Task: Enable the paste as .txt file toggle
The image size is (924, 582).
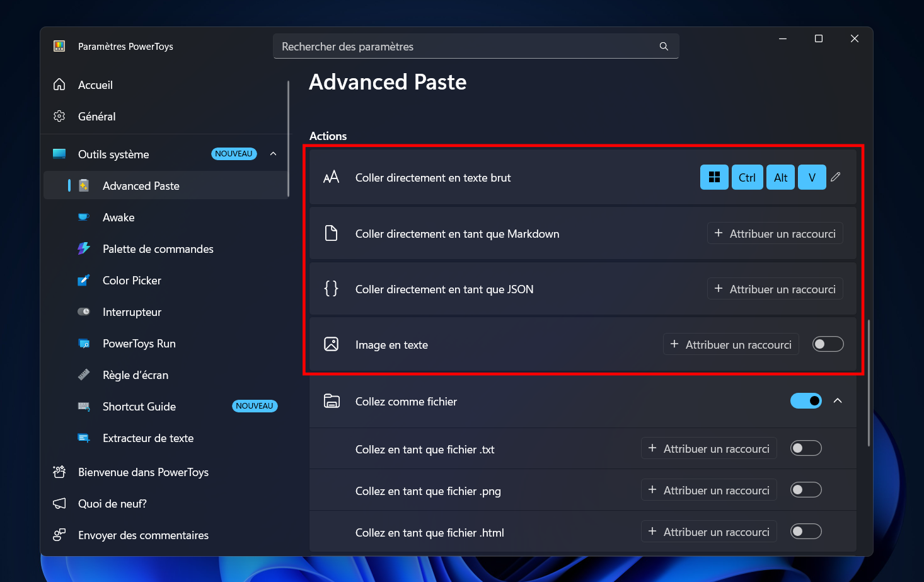Action: pos(806,448)
